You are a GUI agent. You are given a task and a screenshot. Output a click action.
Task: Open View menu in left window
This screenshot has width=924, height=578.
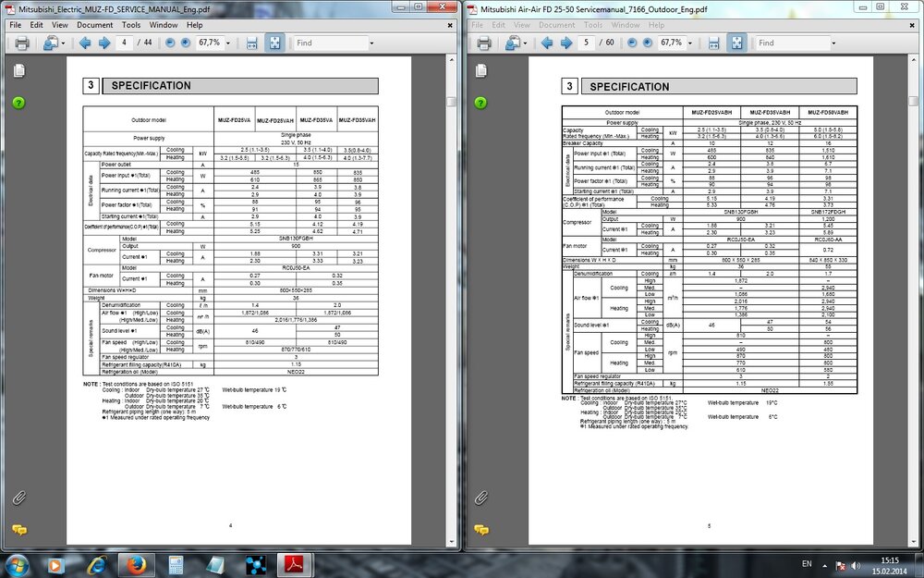[x=59, y=25]
